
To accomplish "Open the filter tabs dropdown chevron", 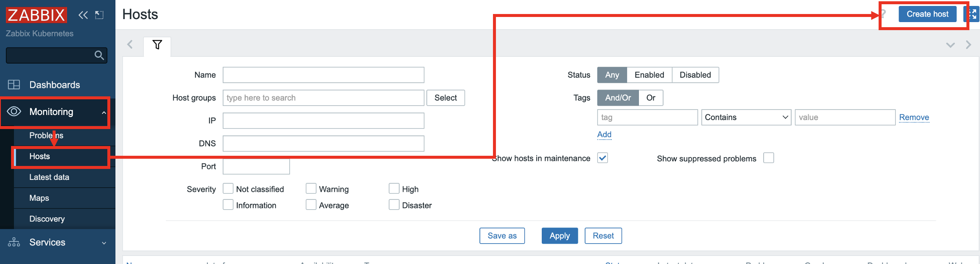I will click(x=950, y=45).
